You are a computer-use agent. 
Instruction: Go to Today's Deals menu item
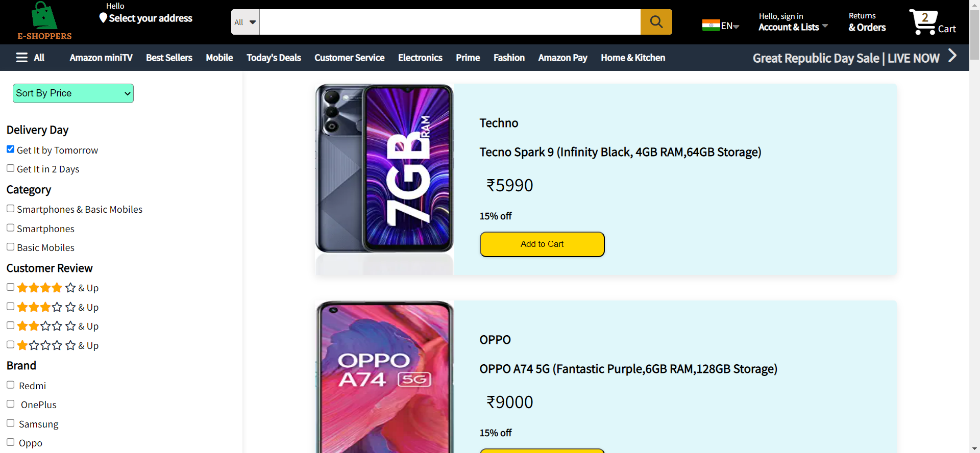[274, 58]
